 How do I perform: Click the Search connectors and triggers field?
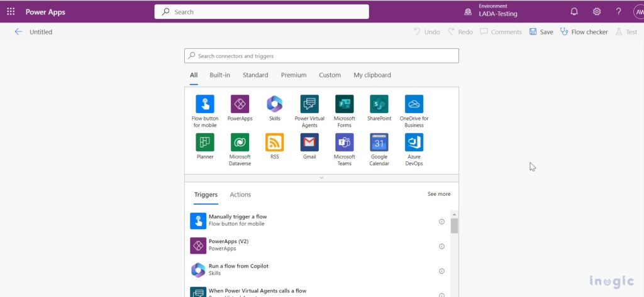click(x=321, y=56)
